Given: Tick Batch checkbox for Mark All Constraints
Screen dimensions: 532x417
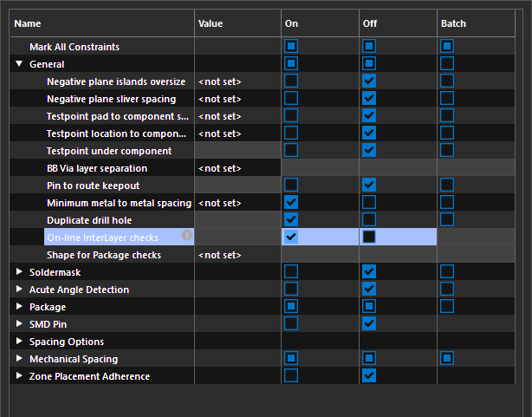Looking at the screenshot, I should point(447,46).
